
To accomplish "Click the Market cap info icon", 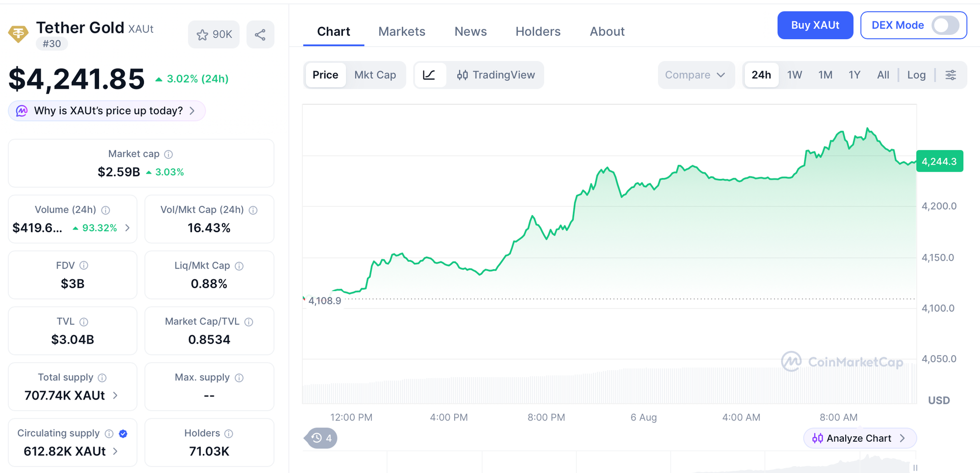I will (x=169, y=154).
